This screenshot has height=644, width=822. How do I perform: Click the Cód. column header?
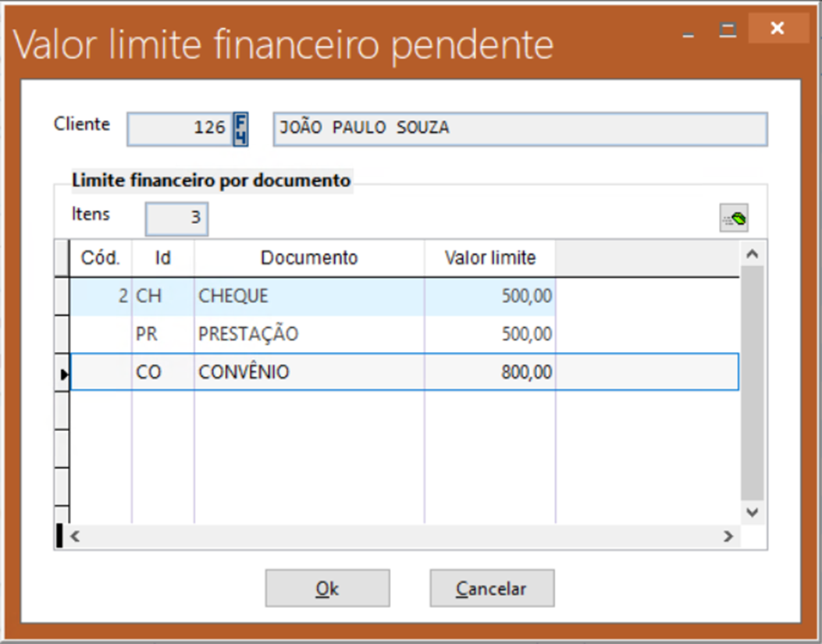coord(101,258)
